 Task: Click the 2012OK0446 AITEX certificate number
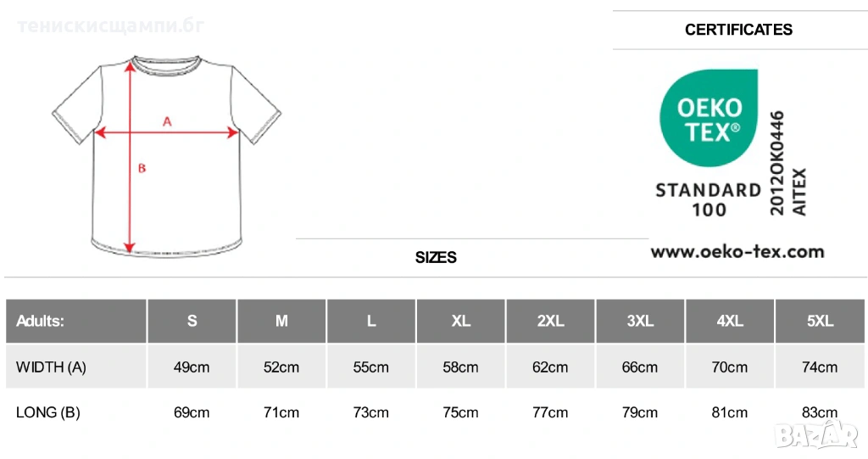pos(788,162)
